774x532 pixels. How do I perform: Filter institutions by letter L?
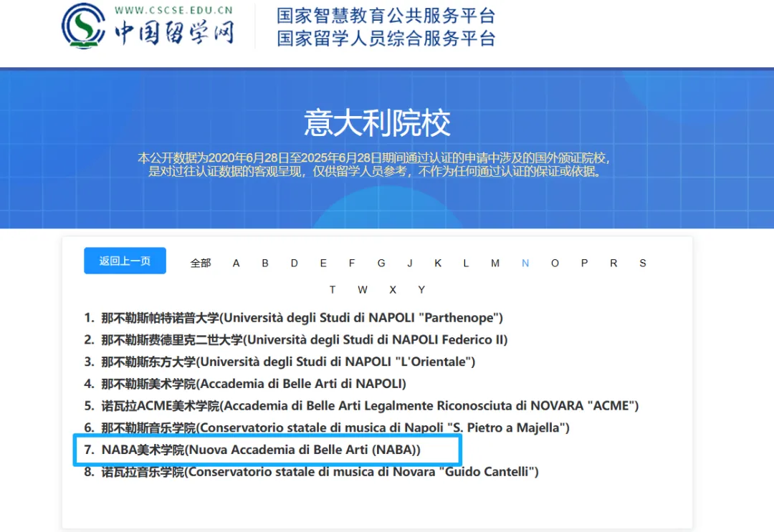coord(466,263)
